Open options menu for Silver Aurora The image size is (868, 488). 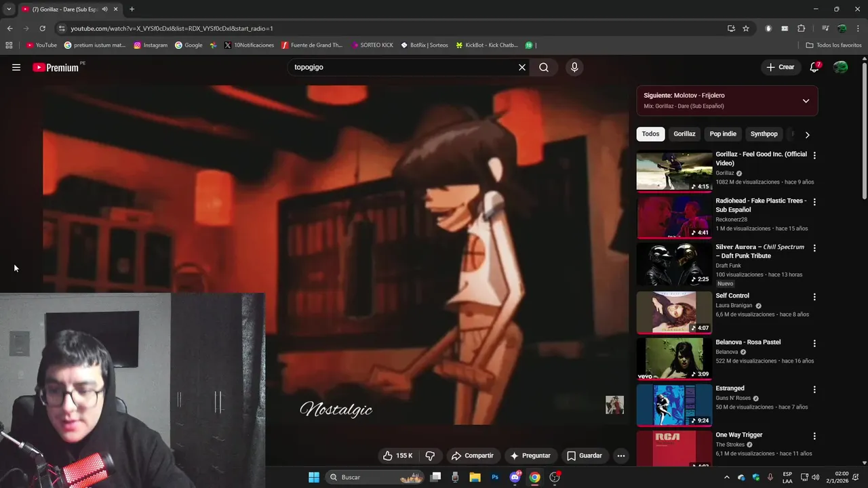point(814,248)
